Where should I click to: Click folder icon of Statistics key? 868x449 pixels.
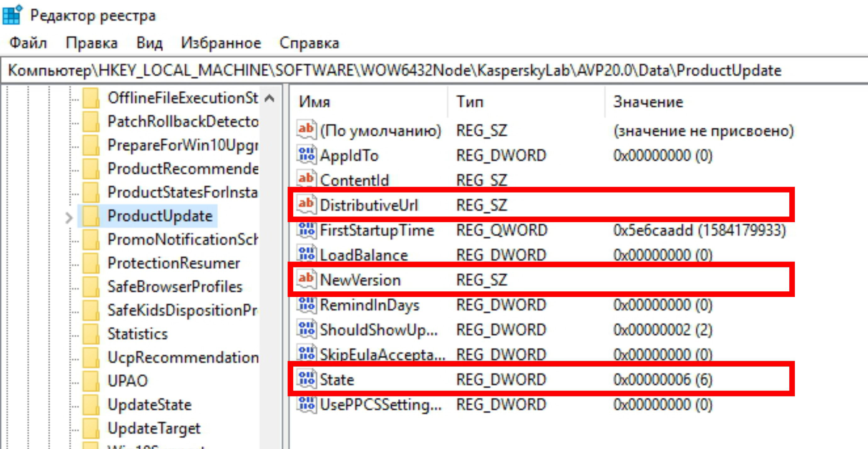pyautogui.click(x=91, y=334)
